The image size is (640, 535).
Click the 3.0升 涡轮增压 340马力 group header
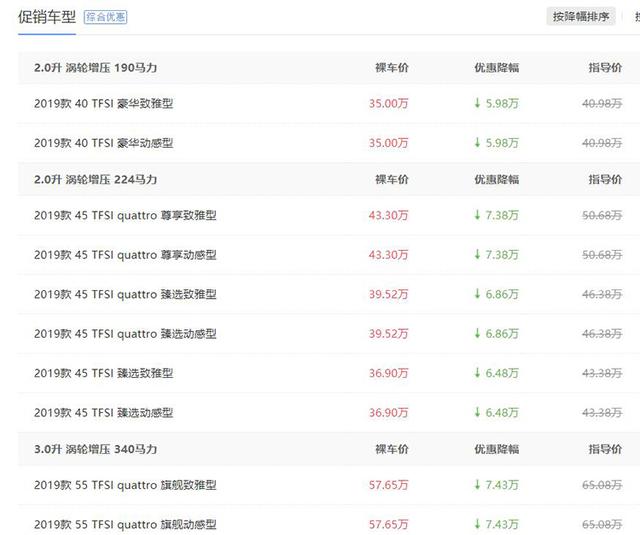click(96, 449)
